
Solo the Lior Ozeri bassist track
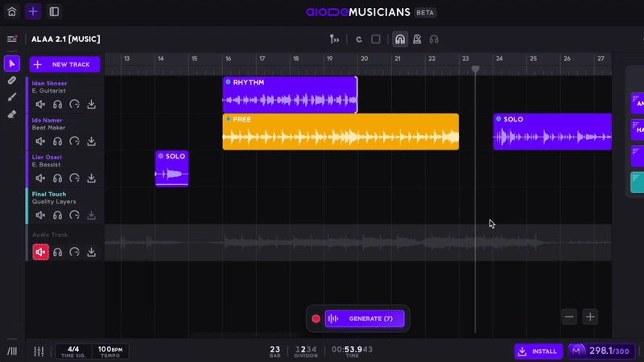58,179
